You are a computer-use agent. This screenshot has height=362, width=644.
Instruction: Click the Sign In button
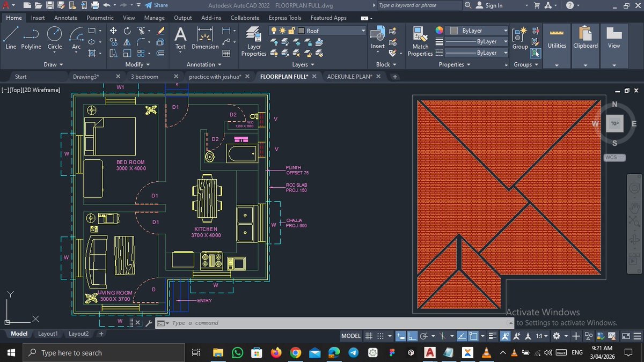488,5
